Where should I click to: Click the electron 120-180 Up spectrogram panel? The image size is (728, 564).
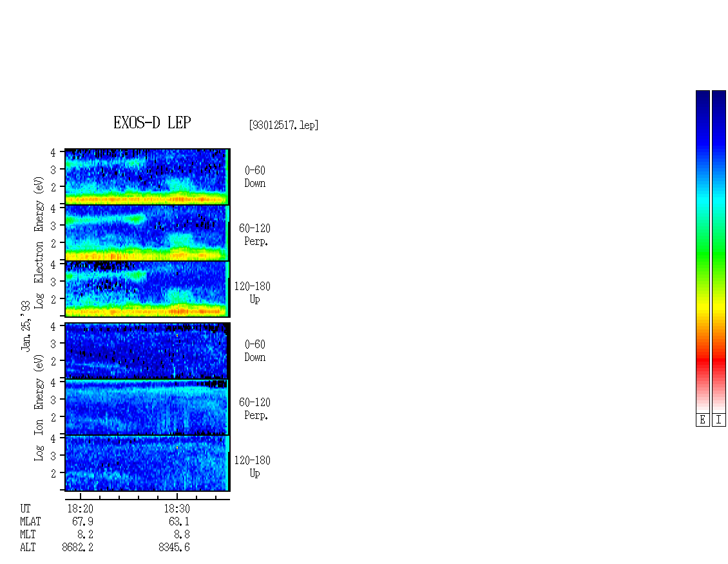(148, 289)
